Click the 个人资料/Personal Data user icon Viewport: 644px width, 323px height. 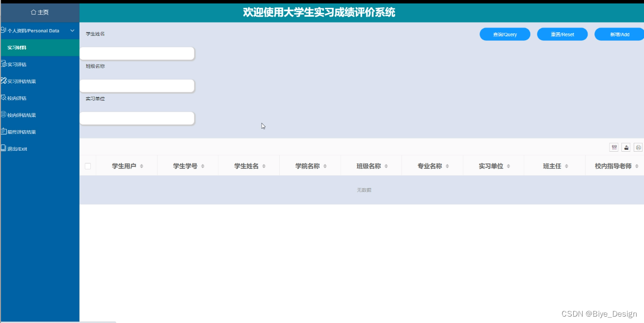(3, 30)
